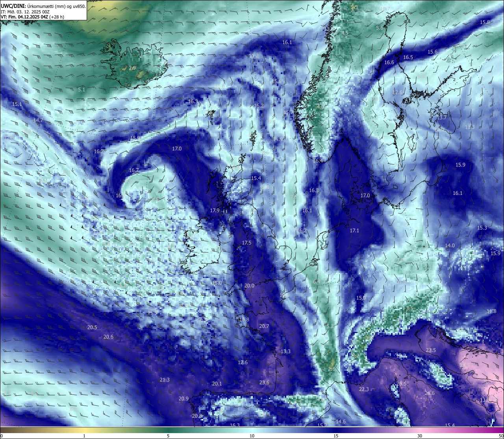Viewport: 504px width, 439px height.
Task: Click the map value 15.1
Action: click(17, 104)
